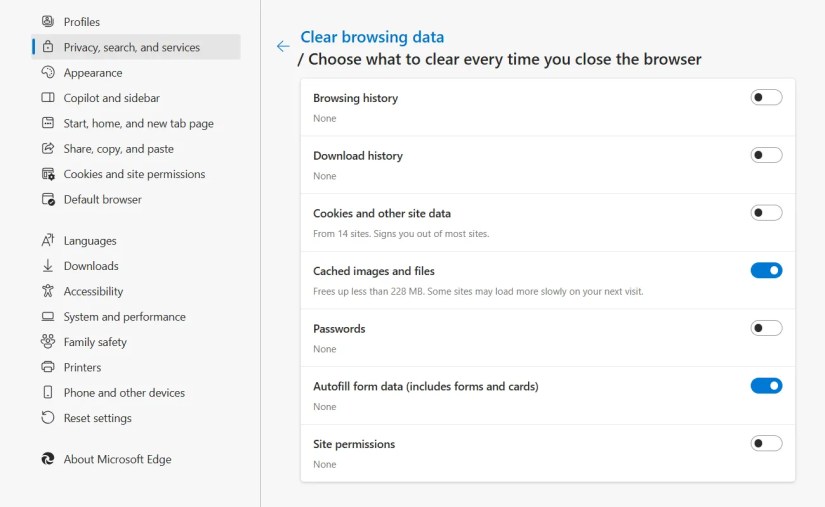Open Reset settings page
This screenshot has width=825, height=507.
pyautogui.click(x=97, y=418)
